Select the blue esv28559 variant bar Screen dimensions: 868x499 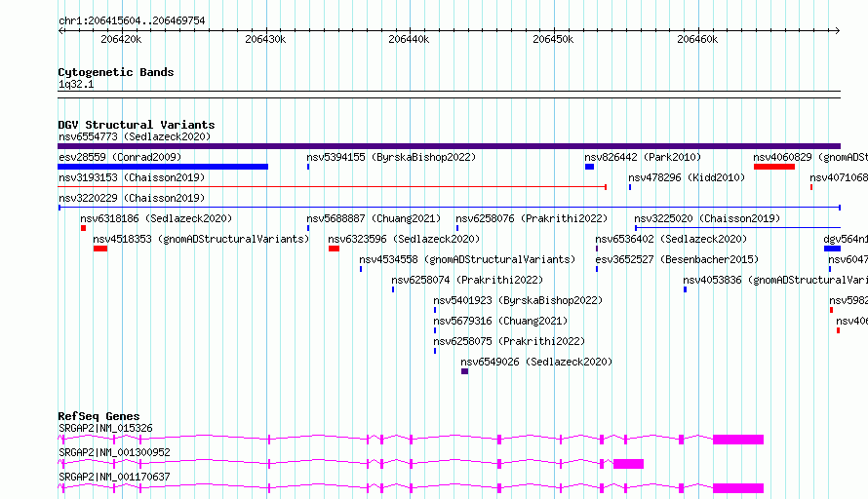[163, 167]
